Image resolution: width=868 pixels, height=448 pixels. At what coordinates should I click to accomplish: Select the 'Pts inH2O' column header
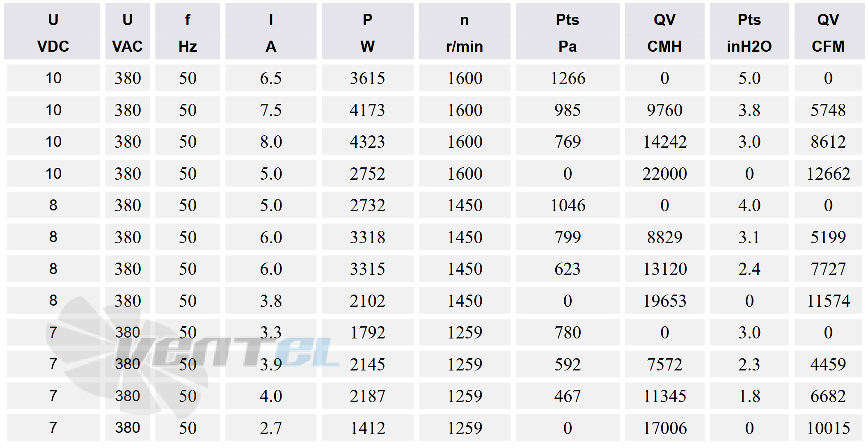tap(749, 32)
